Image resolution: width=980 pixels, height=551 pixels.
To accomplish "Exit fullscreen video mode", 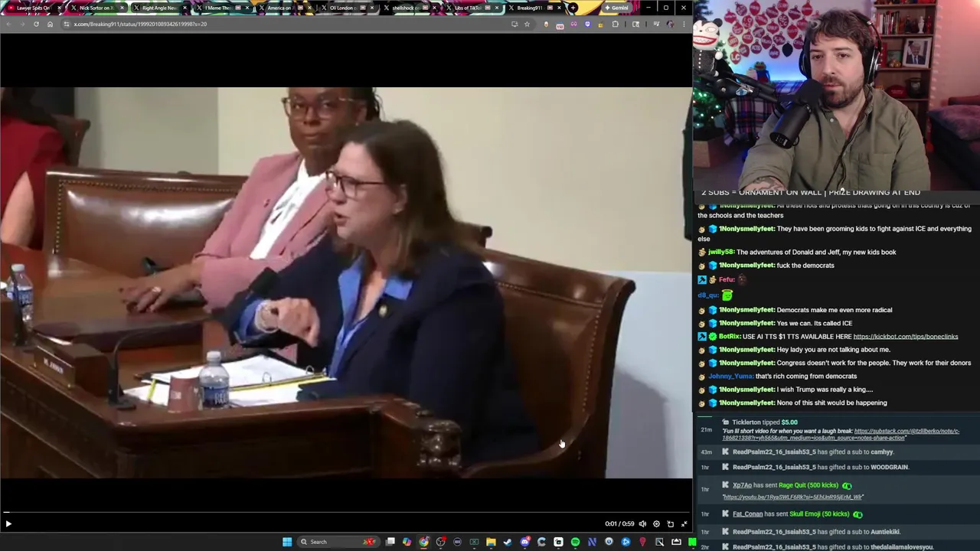I will 684,524.
